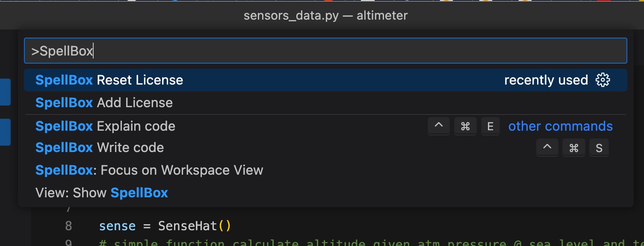Click the lower activity bar item on left edge
644x246 pixels.
[5, 132]
